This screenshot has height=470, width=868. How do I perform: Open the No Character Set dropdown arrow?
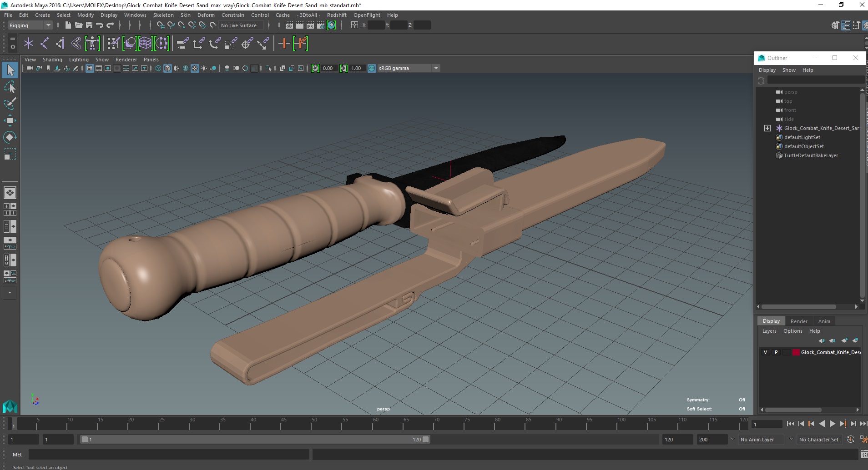[791, 439]
